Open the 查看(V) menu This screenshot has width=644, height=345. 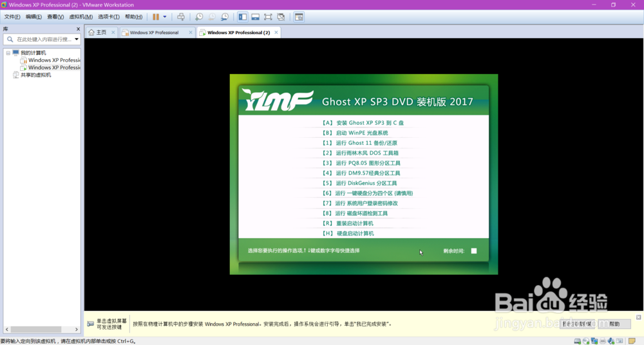coord(55,17)
